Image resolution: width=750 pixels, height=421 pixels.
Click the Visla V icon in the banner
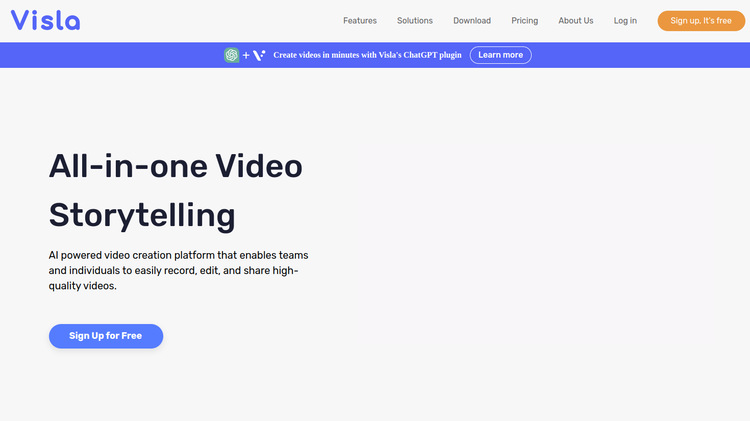click(x=259, y=55)
